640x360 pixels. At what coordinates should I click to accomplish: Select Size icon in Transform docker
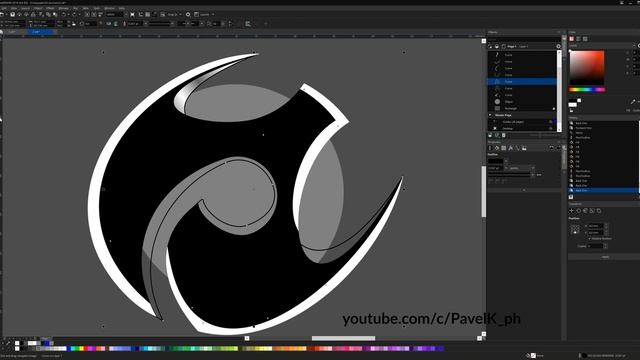[x=592, y=211]
